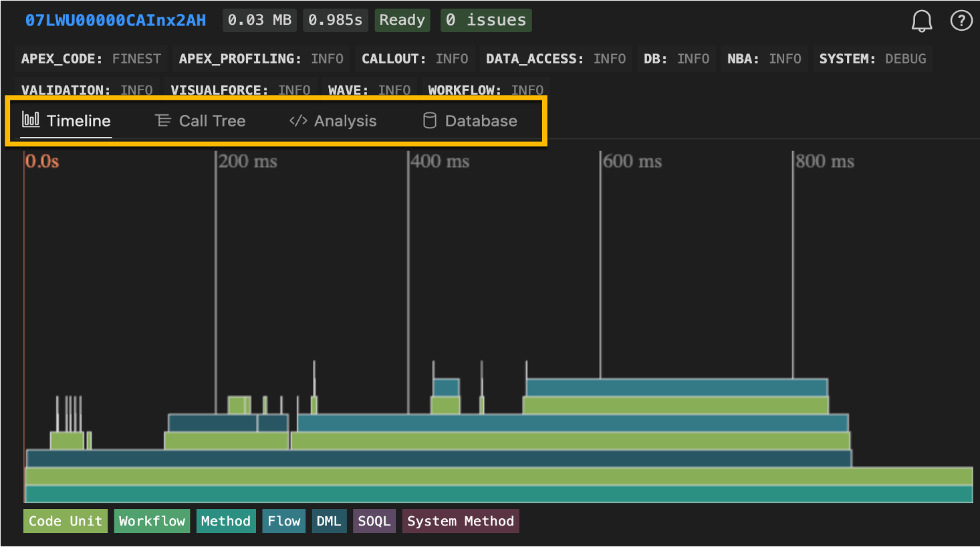Click the Method legend swatch

(225, 521)
